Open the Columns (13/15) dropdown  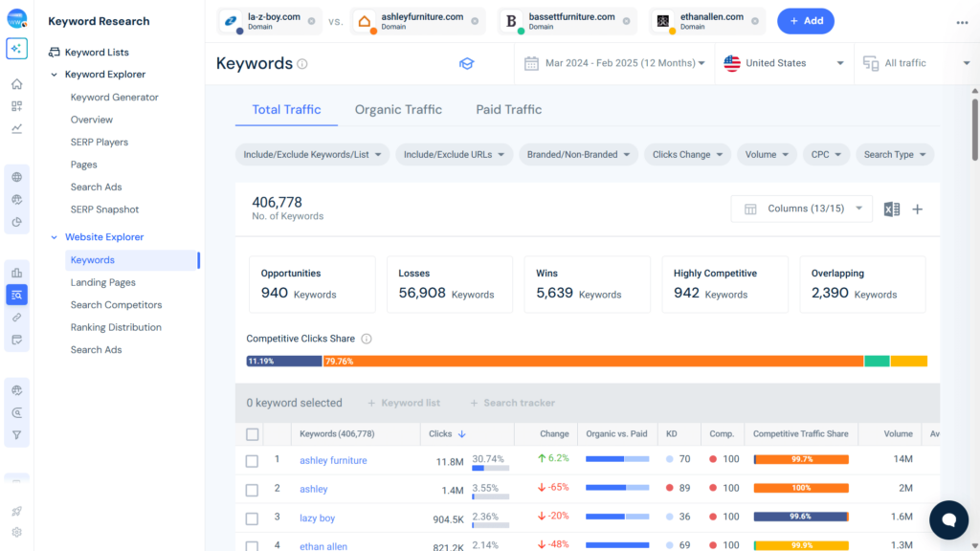pyautogui.click(x=801, y=209)
